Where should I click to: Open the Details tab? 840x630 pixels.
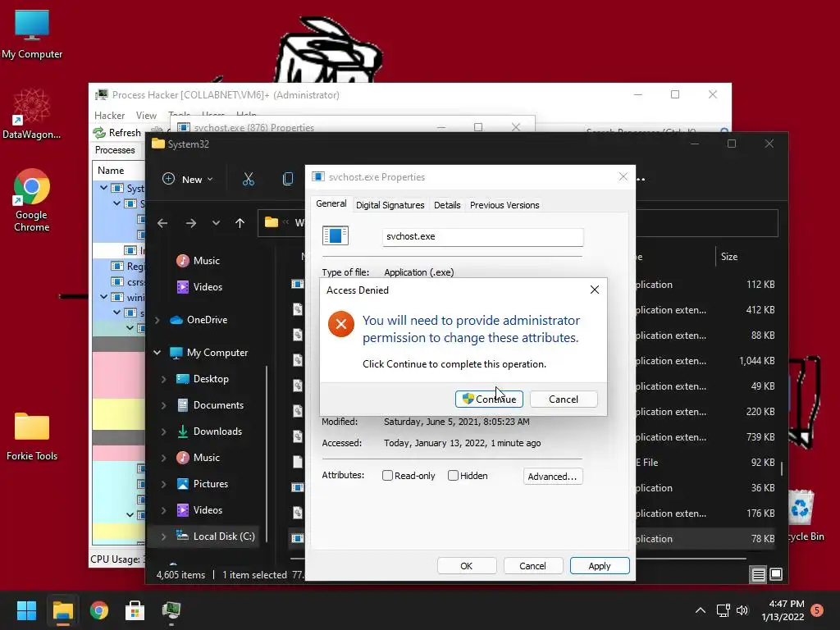(447, 205)
